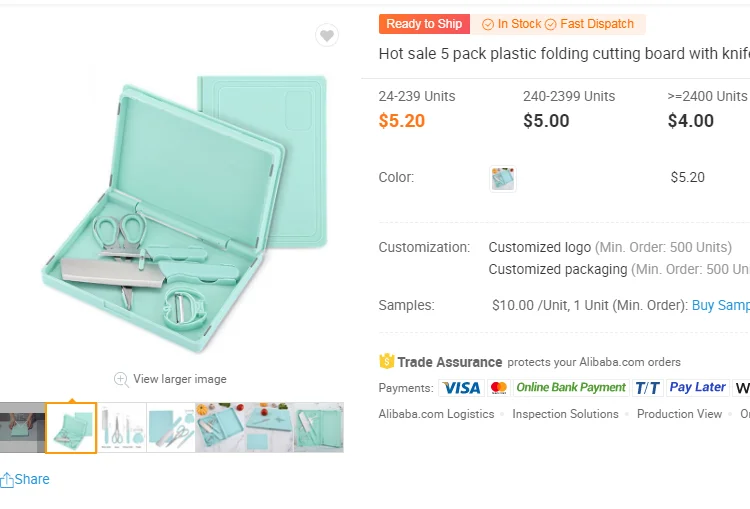750x509 pixels.
Task: Click the Share icon
Action: (7, 480)
